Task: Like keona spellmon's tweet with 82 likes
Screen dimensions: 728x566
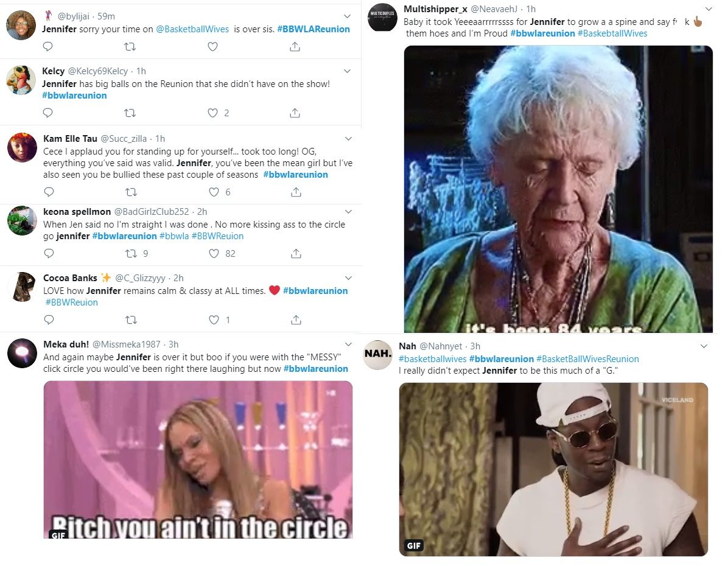Action: [214, 254]
